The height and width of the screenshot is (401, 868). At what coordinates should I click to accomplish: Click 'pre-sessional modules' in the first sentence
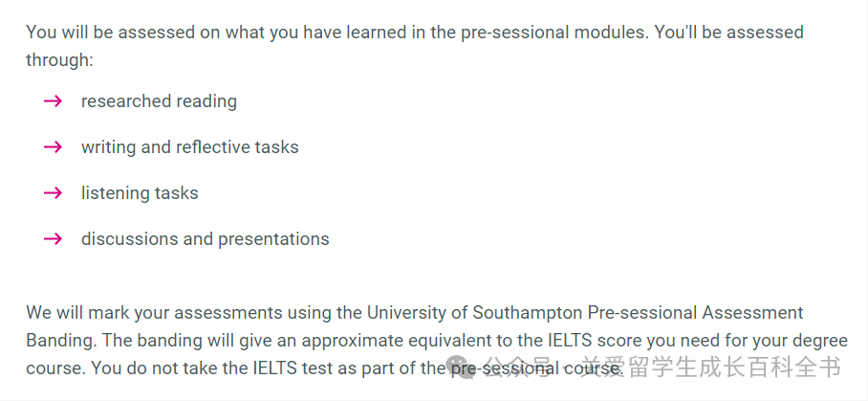pos(553,33)
